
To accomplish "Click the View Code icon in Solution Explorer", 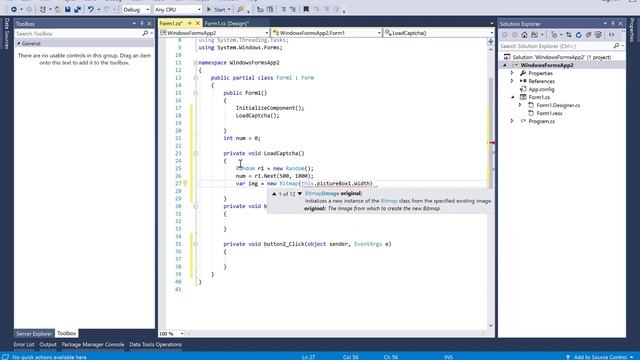I will (611, 35).
